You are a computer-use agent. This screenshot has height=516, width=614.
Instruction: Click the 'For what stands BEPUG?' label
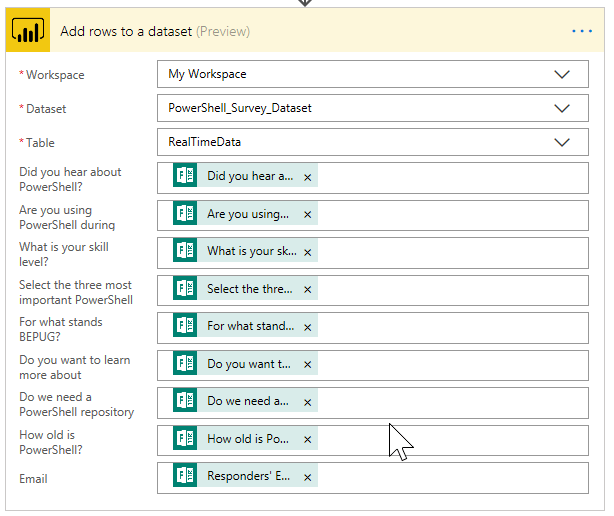coord(61,329)
